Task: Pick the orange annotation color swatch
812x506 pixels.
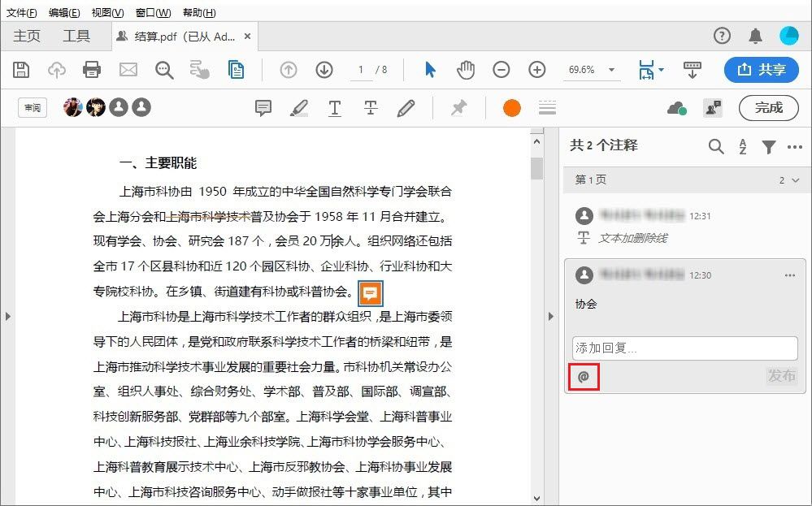Action: pyautogui.click(x=511, y=106)
